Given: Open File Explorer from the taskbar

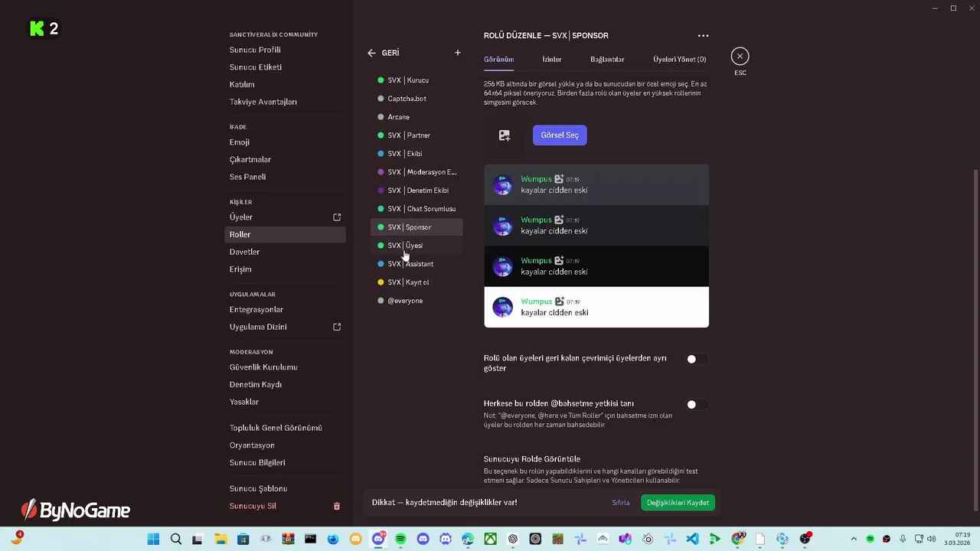Looking at the screenshot, I should 220,539.
